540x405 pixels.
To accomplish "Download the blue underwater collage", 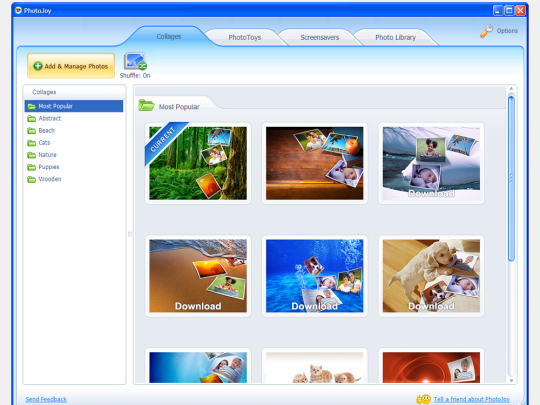I will click(314, 276).
